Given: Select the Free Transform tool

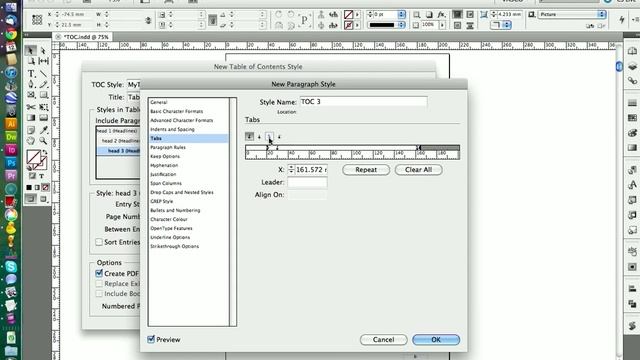Looking at the screenshot, I should 43,107.
